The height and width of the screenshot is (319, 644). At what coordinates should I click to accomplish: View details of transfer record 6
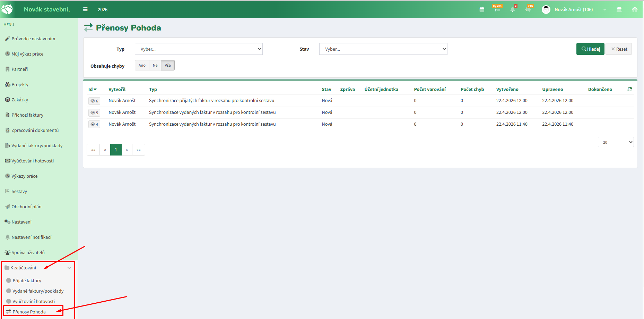tap(94, 101)
